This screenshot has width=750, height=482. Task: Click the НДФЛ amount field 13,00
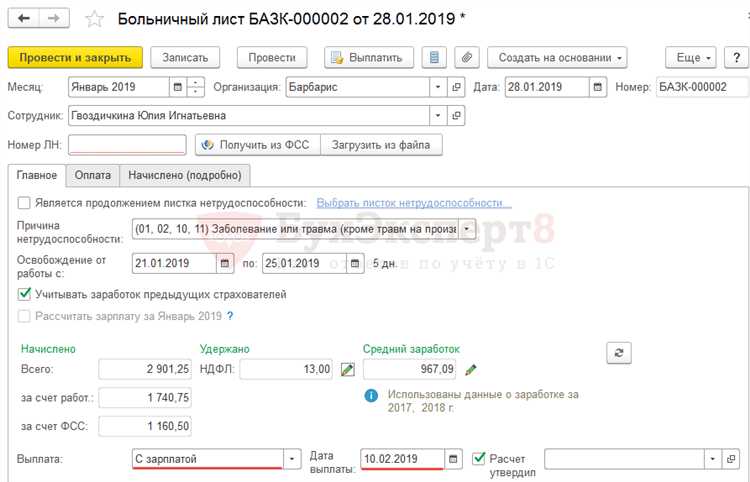[x=286, y=370]
